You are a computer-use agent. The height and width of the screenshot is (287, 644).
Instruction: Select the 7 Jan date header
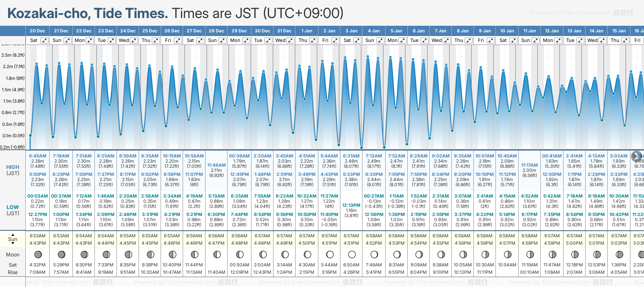tap(441, 31)
